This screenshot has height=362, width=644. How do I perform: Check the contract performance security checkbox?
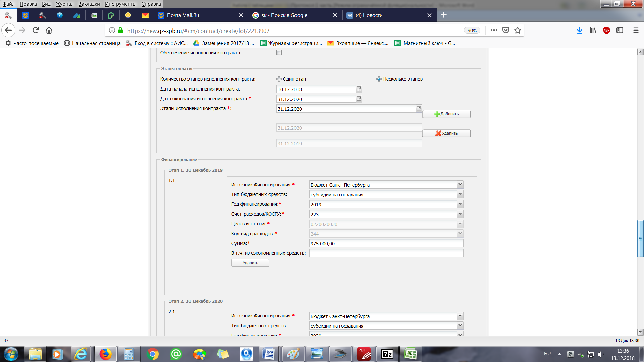tap(279, 53)
